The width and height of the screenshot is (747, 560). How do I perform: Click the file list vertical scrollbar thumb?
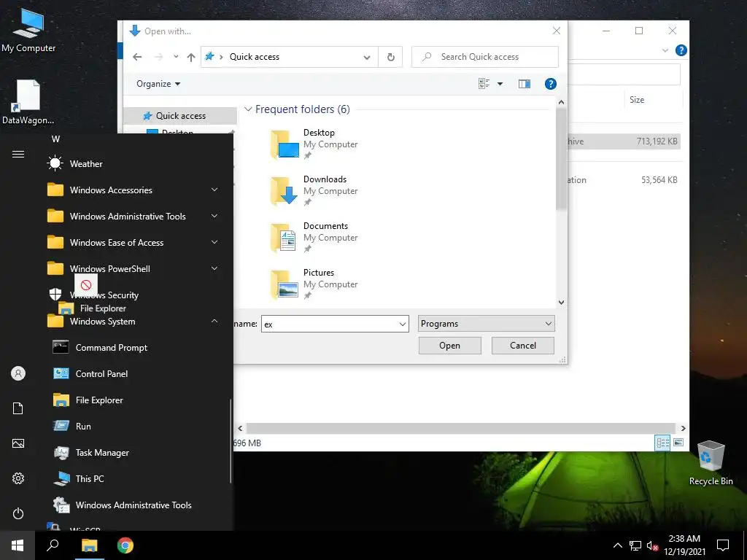coord(561,158)
